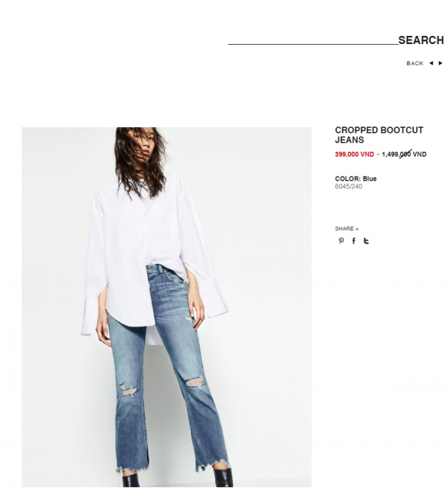
Task: Click the product reference 6045/240
Action: click(x=348, y=187)
